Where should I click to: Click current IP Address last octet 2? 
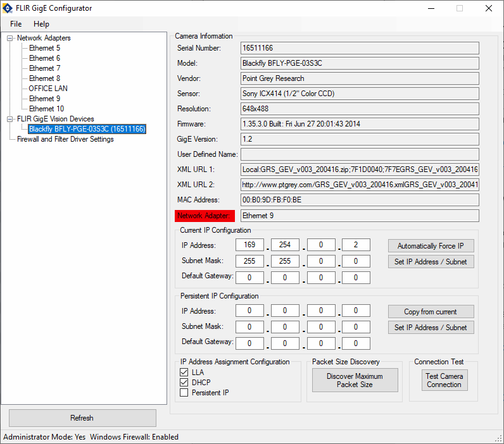pyautogui.click(x=356, y=245)
